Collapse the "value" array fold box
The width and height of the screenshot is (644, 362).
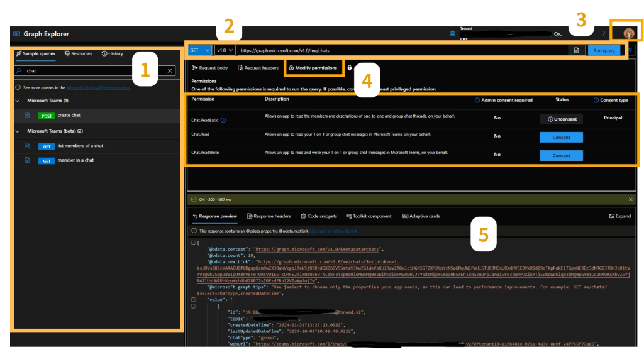194,300
